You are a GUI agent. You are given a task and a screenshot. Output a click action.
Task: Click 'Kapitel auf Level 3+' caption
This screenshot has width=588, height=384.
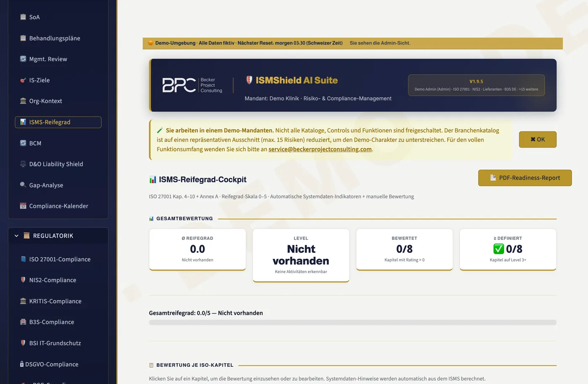tap(508, 260)
